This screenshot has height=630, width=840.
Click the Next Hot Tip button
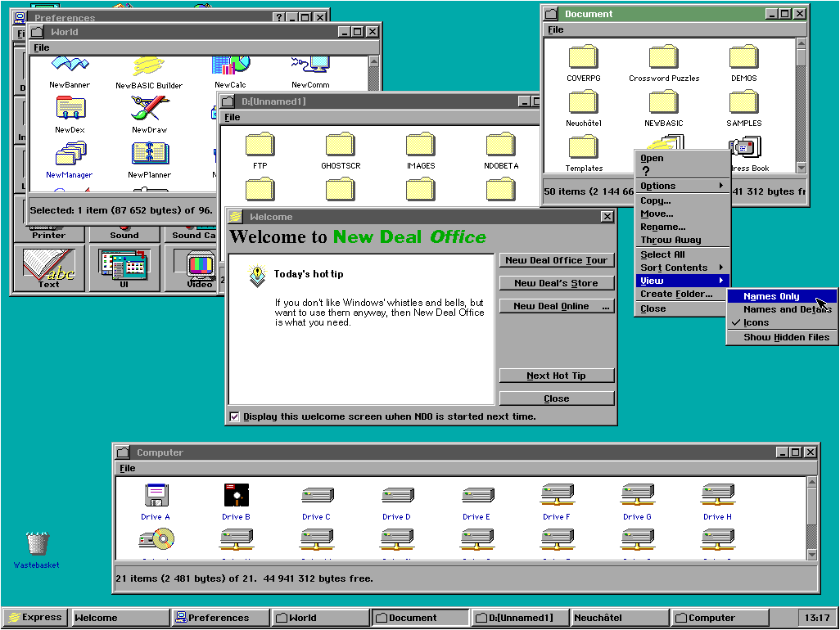(556, 376)
